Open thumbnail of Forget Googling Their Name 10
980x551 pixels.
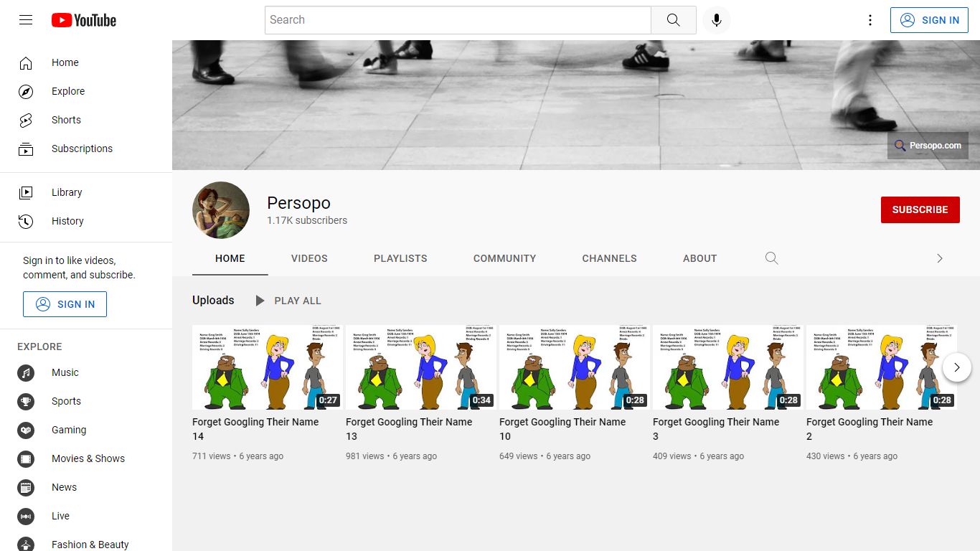pos(575,367)
